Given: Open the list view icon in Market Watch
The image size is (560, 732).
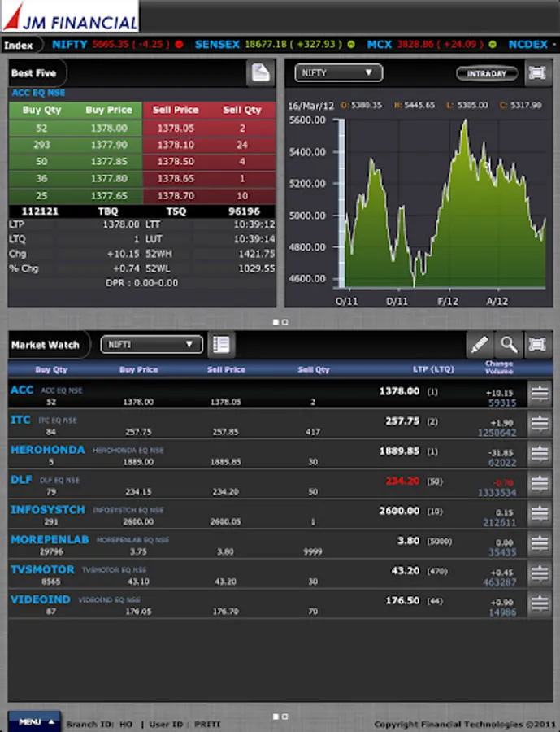Looking at the screenshot, I should pos(221,345).
